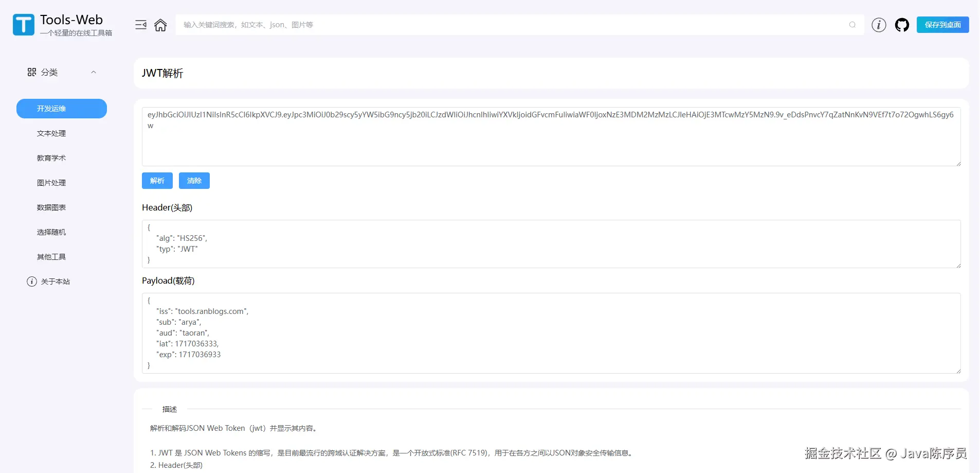Click the Tools-Web logo icon
980x473 pixels.
pyautogui.click(x=24, y=25)
